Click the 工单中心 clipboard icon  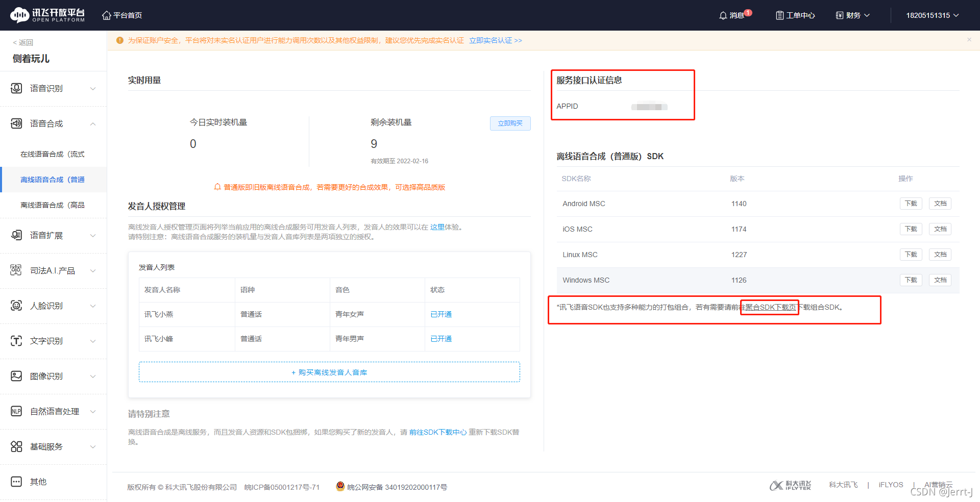coord(779,15)
